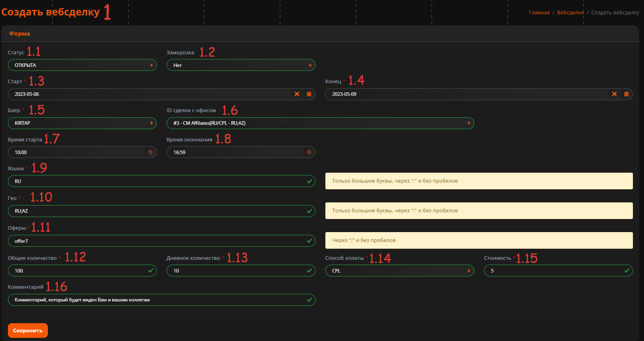The height and width of the screenshot is (341, 644).
Task: Click the Дневное количество field with 10
Action: [241, 271]
